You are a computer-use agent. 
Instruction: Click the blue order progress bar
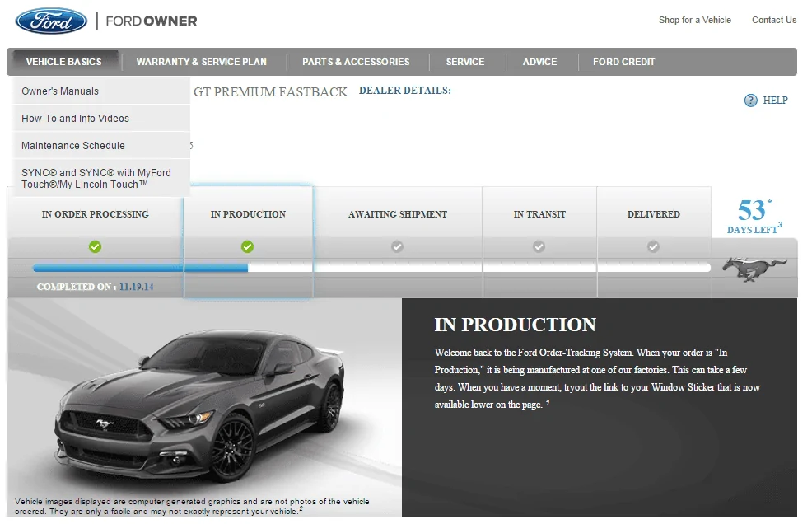140,268
